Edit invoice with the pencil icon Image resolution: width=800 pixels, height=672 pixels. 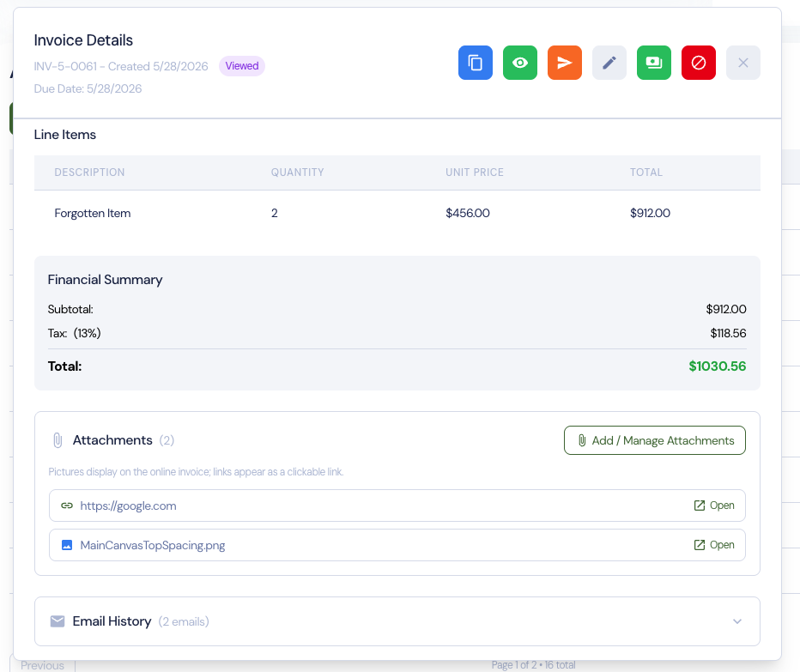point(609,63)
